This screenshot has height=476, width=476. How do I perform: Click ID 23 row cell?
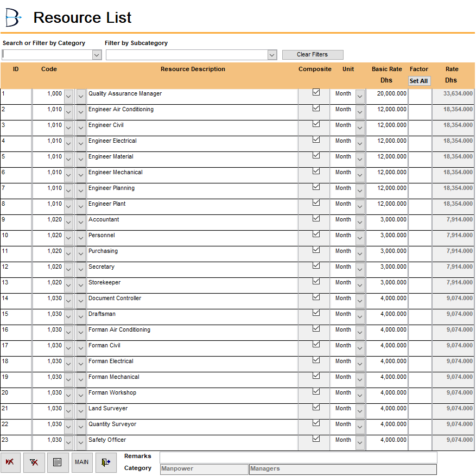(x=16, y=442)
